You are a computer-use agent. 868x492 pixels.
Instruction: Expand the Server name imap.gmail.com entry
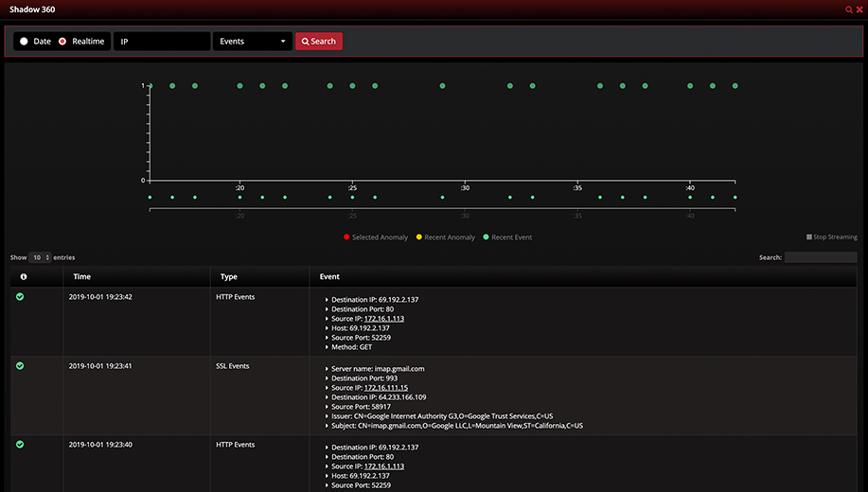[x=328, y=369]
